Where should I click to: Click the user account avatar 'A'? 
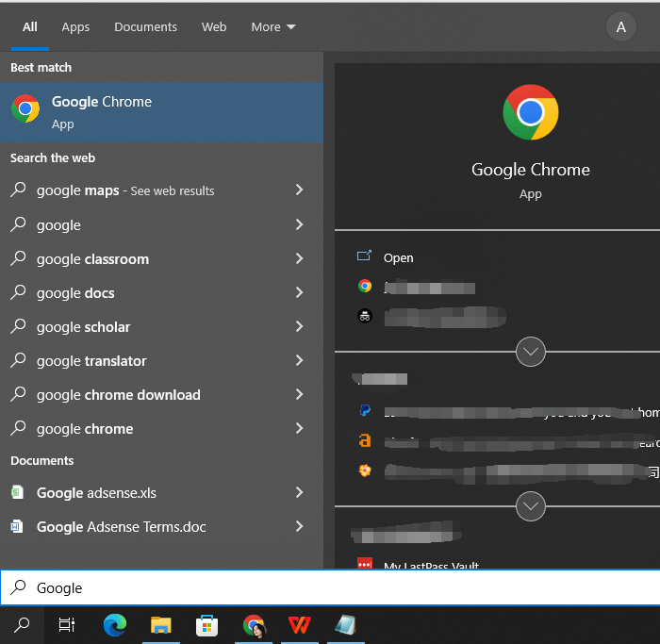click(620, 27)
